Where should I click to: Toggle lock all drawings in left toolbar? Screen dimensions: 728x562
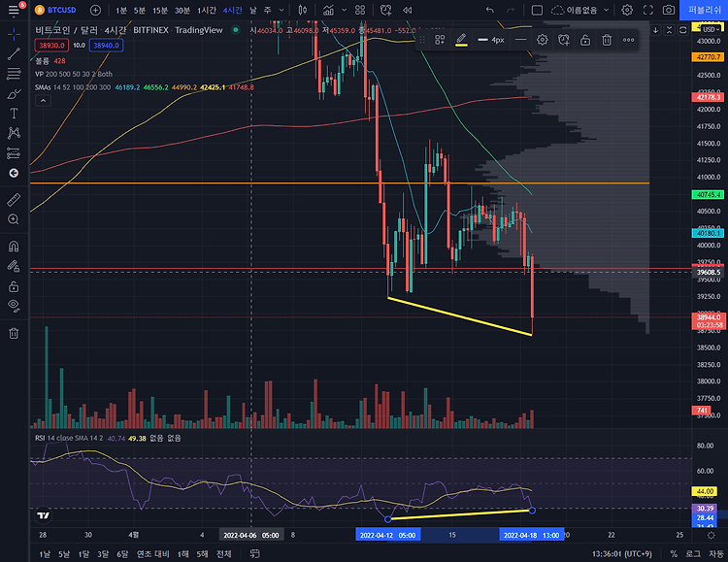coord(14,286)
